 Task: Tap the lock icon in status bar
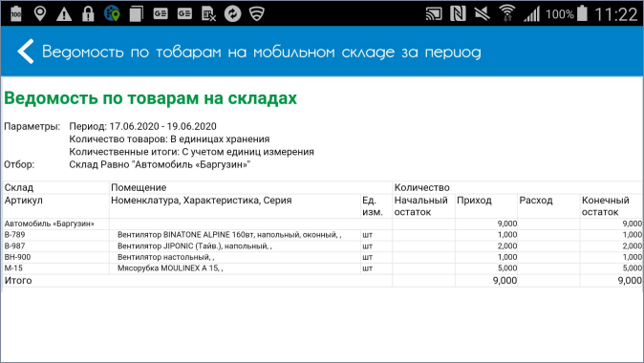click(x=88, y=14)
